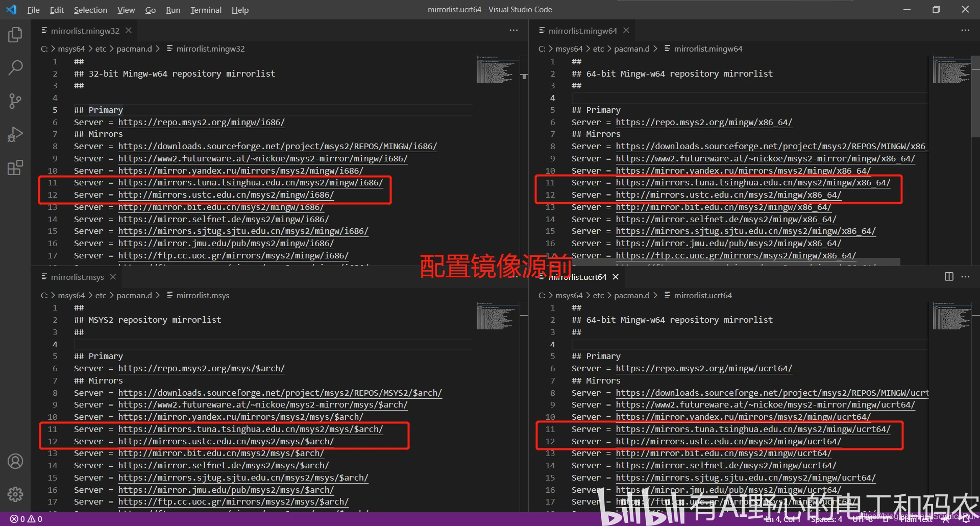Open the Search view in activity bar
The height and width of the screenshot is (526, 980).
click(15, 67)
